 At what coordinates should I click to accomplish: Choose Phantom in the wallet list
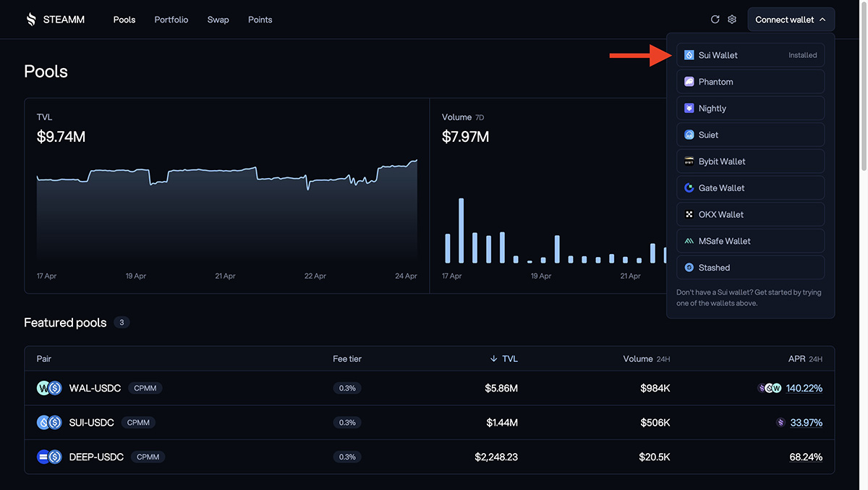click(751, 82)
